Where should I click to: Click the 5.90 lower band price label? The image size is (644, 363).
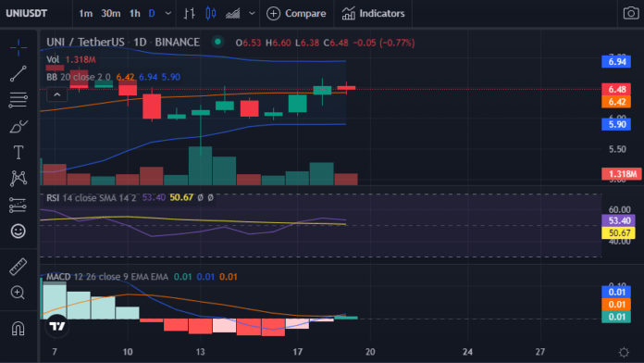(616, 124)
